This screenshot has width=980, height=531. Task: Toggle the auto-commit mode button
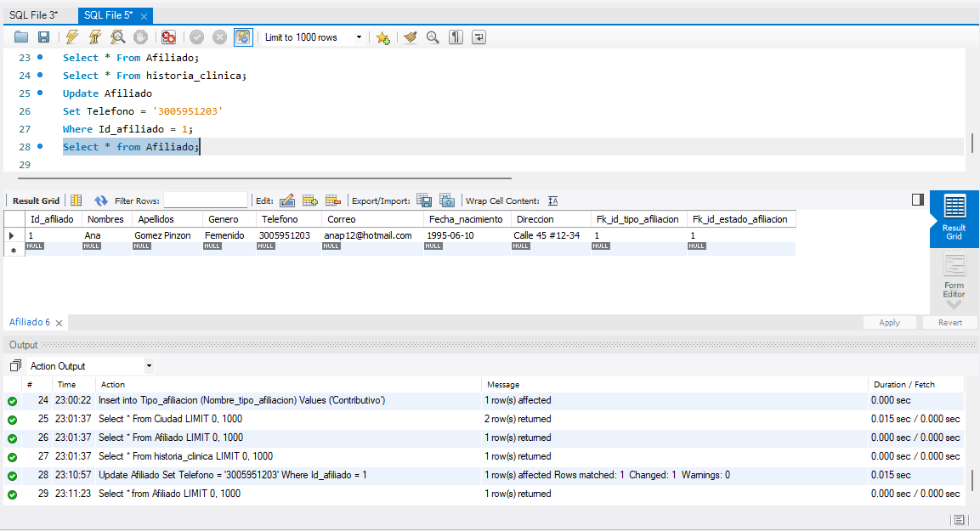[243, 37]
